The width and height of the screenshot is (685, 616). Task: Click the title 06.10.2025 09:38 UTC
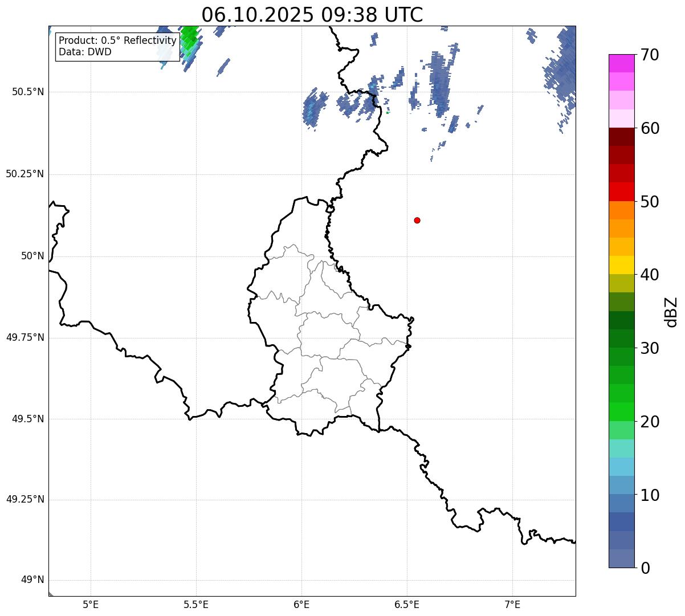[312, 15]
